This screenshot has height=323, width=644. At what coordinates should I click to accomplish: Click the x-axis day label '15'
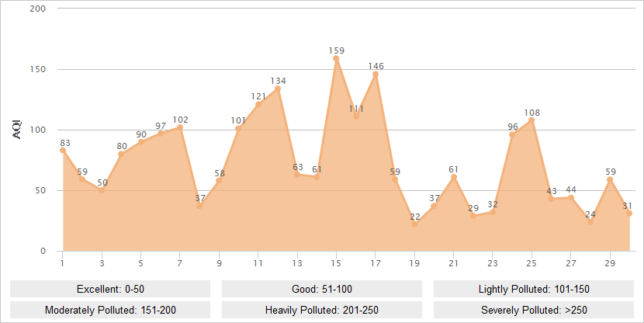(x=336, y=263)
